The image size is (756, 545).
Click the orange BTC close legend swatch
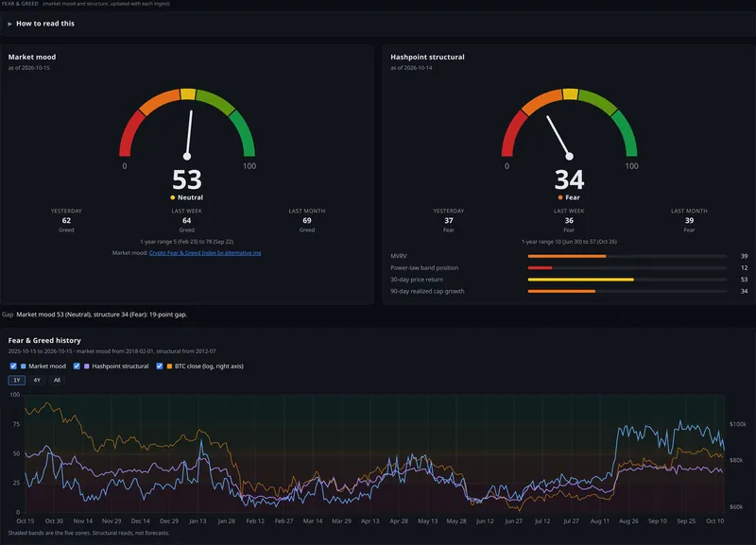(169, 366)
